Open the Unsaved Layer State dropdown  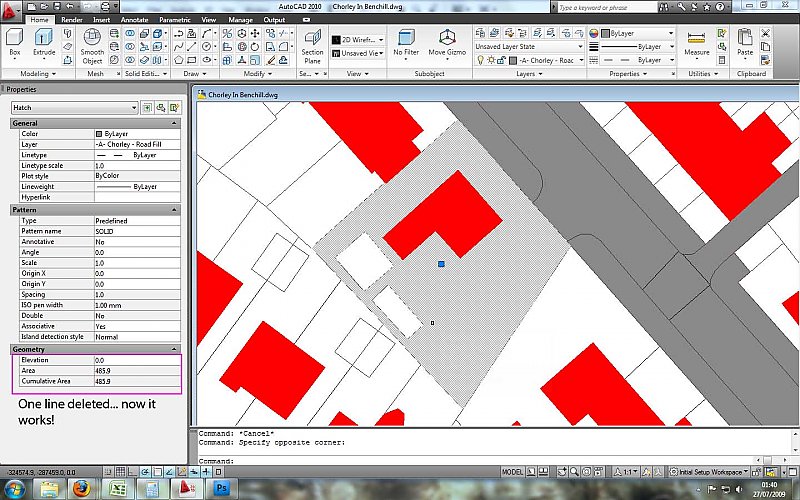click(x=528, y=46)
